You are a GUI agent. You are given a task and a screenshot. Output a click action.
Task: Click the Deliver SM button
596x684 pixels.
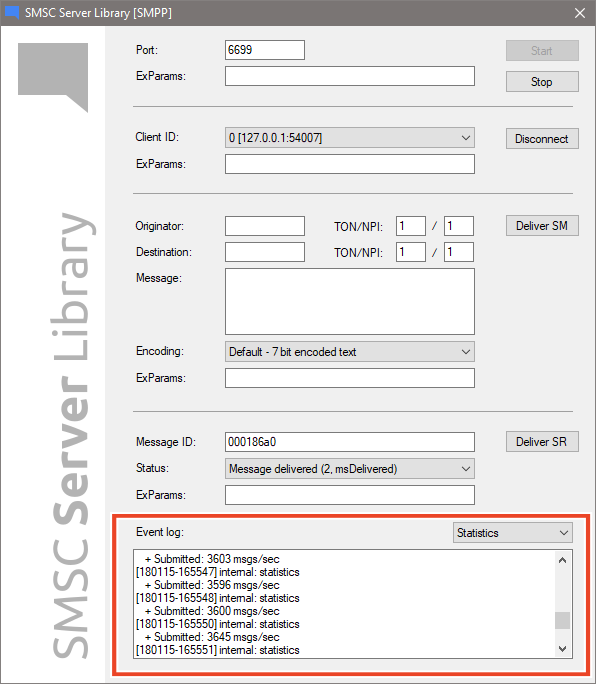click(x=542, y=226)
